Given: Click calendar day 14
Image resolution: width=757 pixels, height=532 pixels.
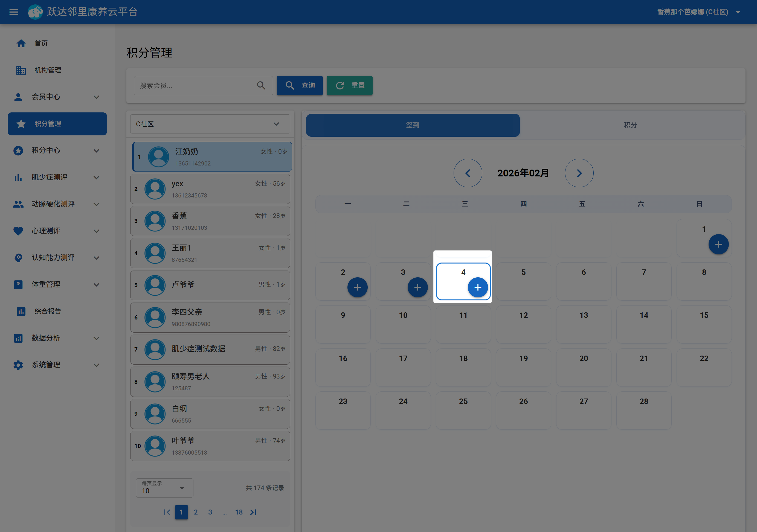Looking at the screenshot, I should pyautogui.click(x=643, y=324).
